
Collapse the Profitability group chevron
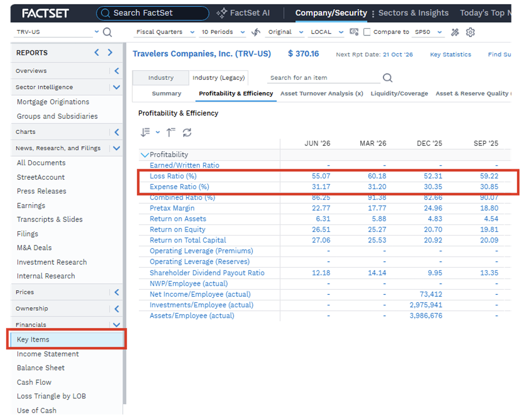click(x=145, y=155)
